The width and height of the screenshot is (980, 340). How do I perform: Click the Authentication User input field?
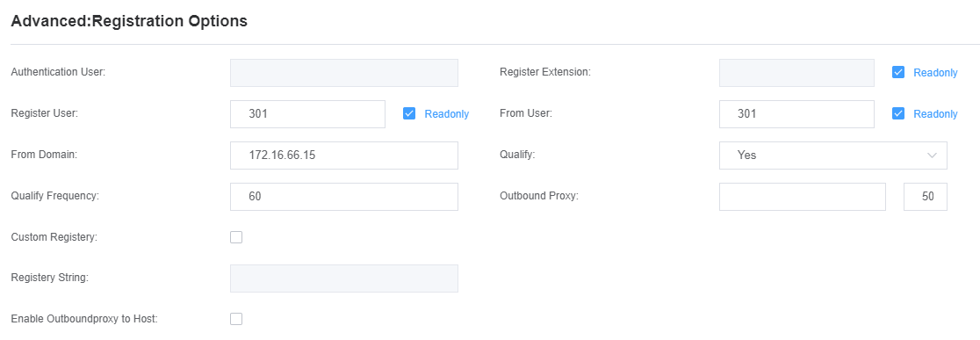[343, 73]
